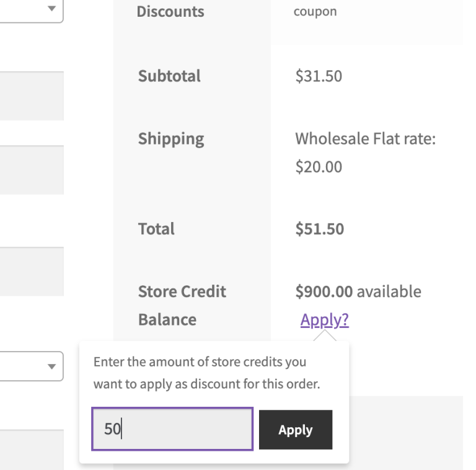
Task: Click the Total row label
Action: click(156, 229)
